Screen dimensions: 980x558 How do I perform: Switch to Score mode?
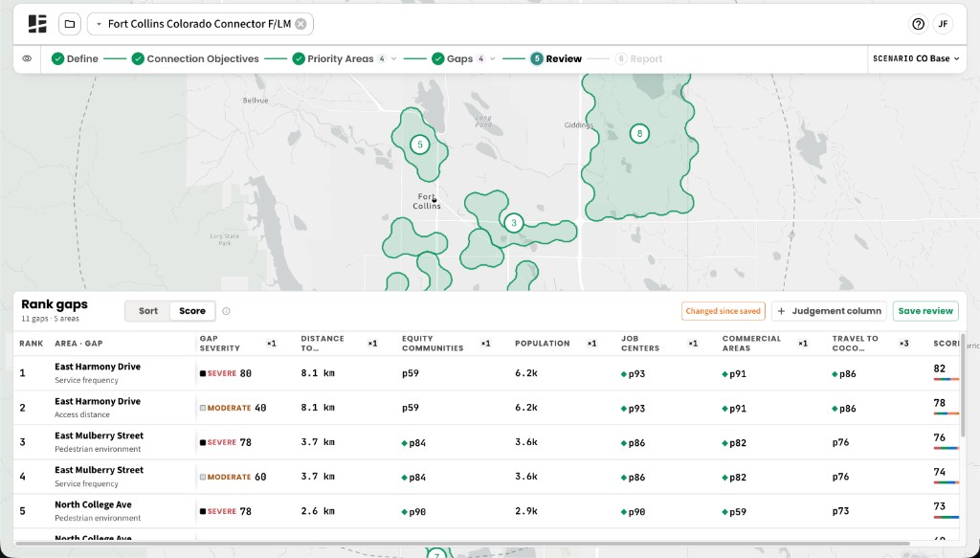[x=192, y=310]
